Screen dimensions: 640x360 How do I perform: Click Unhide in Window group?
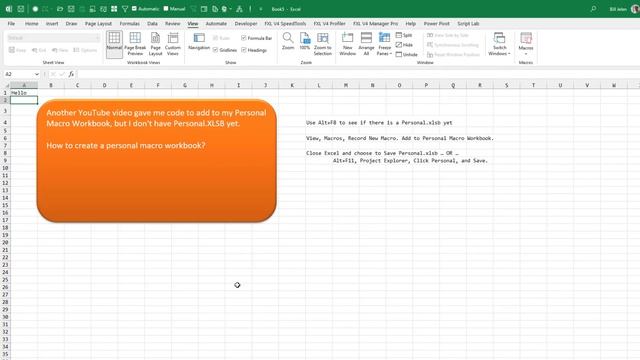tap(407, 54)
